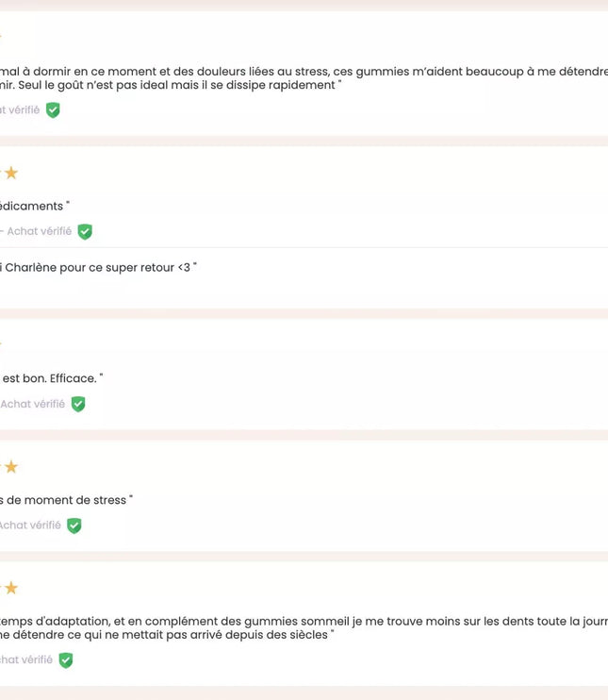The image size is (608, 700).
Task: Click the green shield beside the sleep and stress review
Action: click(x=53, y=110)
